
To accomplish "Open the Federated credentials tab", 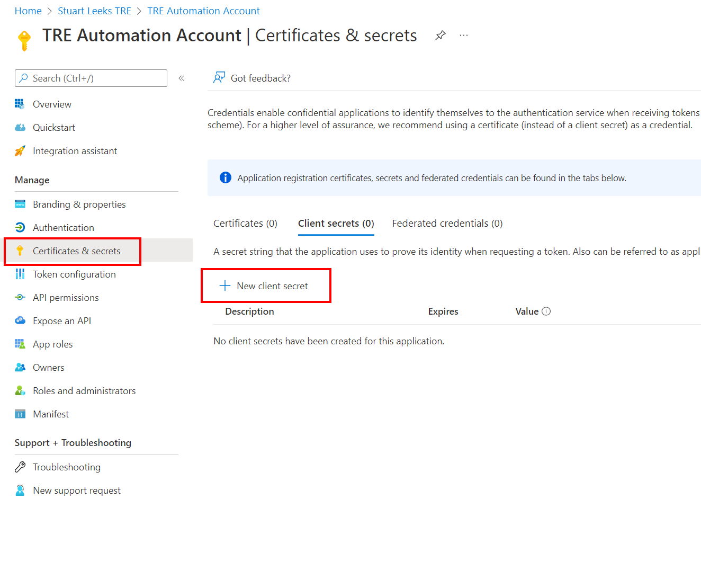I will (x=447, y=223).
